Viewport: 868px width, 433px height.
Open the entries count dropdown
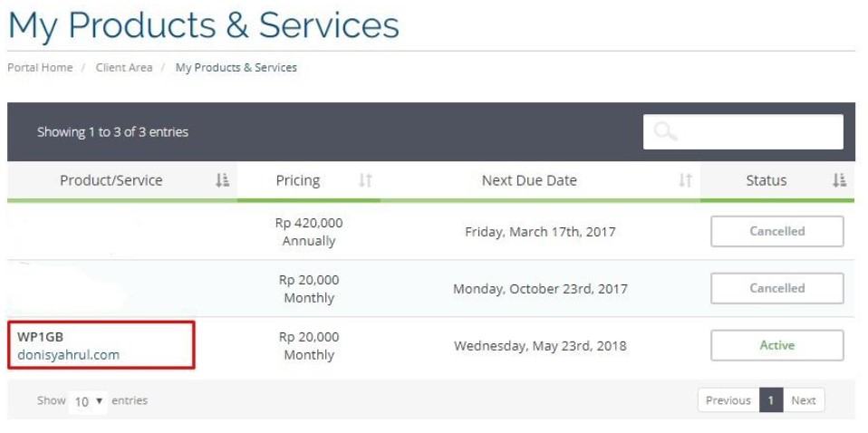[88, 401]
